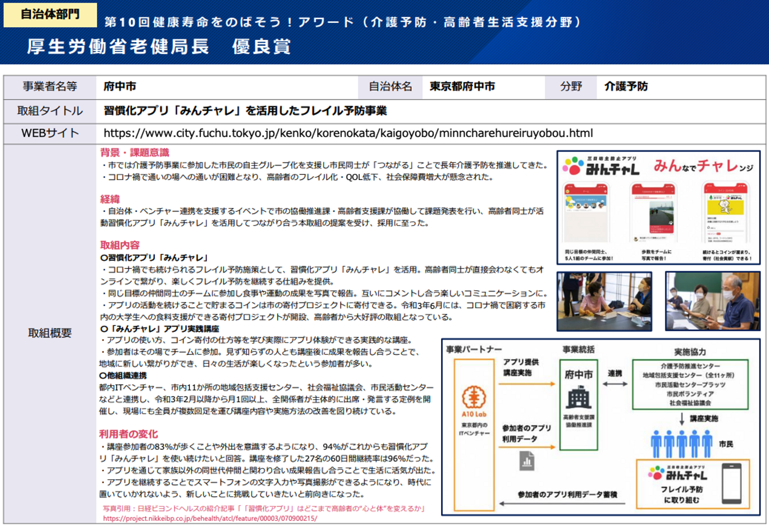
Task: Select the WEBサイト row label
Action: [50, 133]
